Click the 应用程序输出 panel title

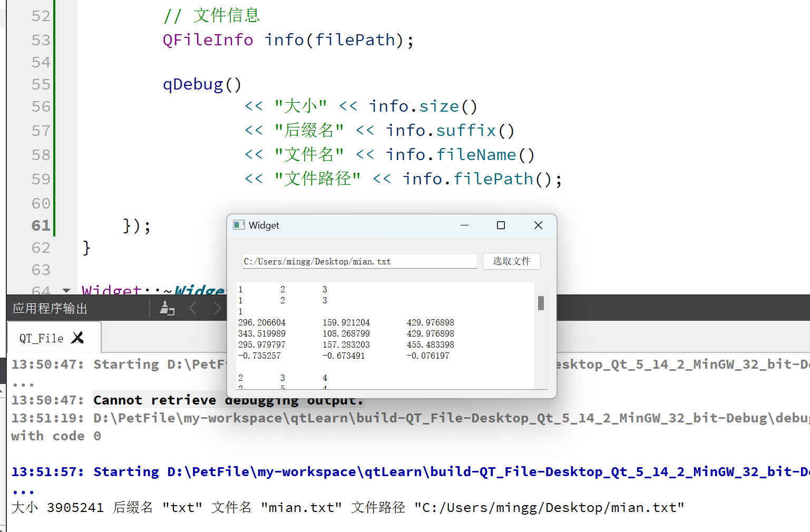click(x=50, y=309)
